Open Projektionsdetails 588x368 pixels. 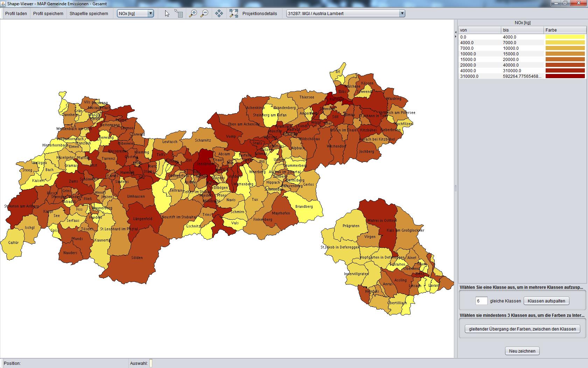click(x=260, y=14)
